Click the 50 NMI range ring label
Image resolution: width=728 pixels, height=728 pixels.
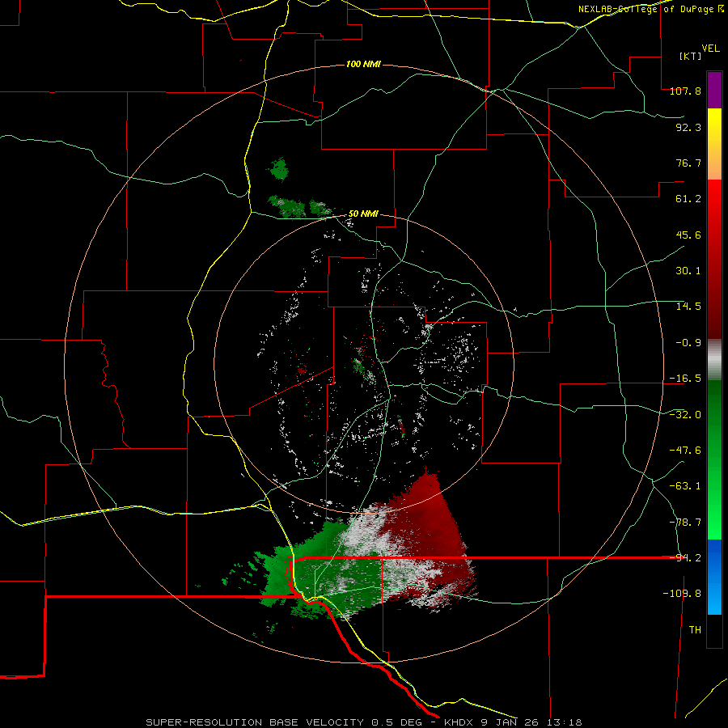(363, 214)
